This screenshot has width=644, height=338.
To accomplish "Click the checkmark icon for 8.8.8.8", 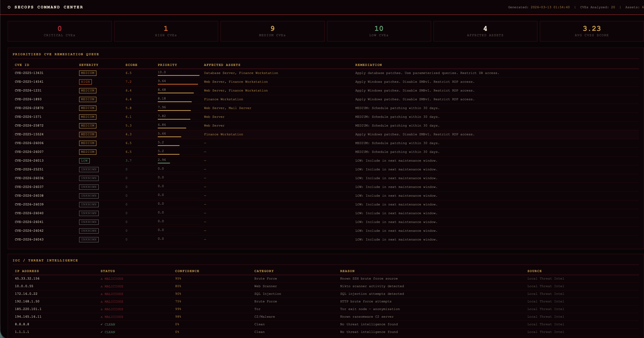I will click(102, 324).
